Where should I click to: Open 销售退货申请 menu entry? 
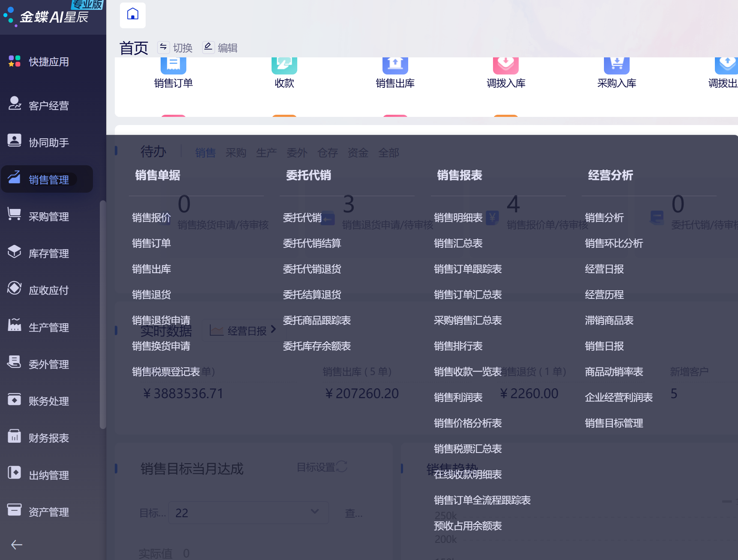pyautogui.click(x=161, y=321)
